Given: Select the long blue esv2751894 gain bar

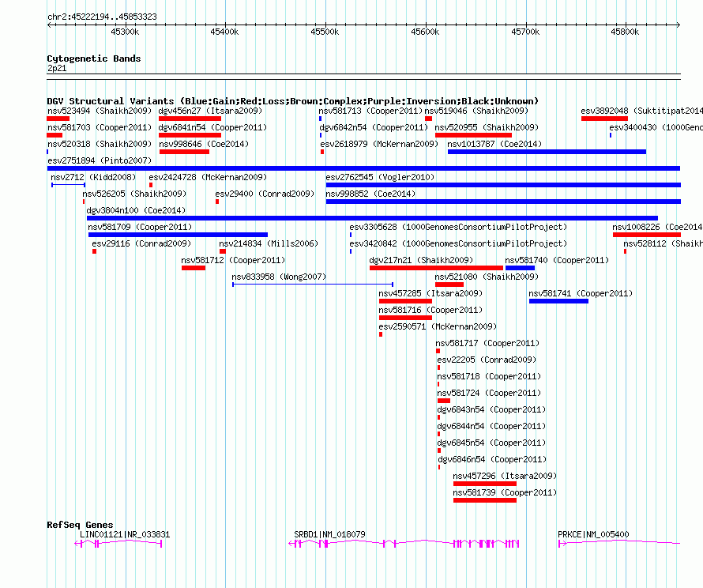Looking at the screenshot, I should 363,168.
